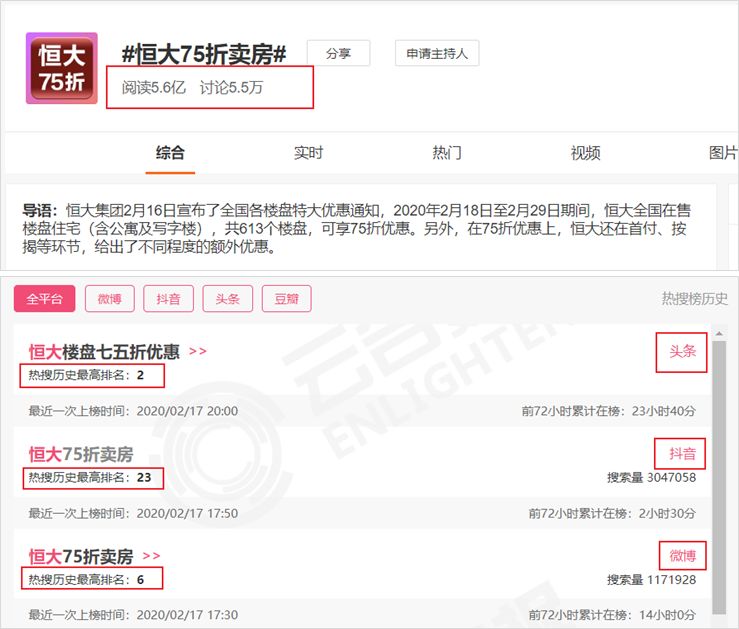739x629 pixels.
Task: Click the 分享 share button
Action: 338,53
